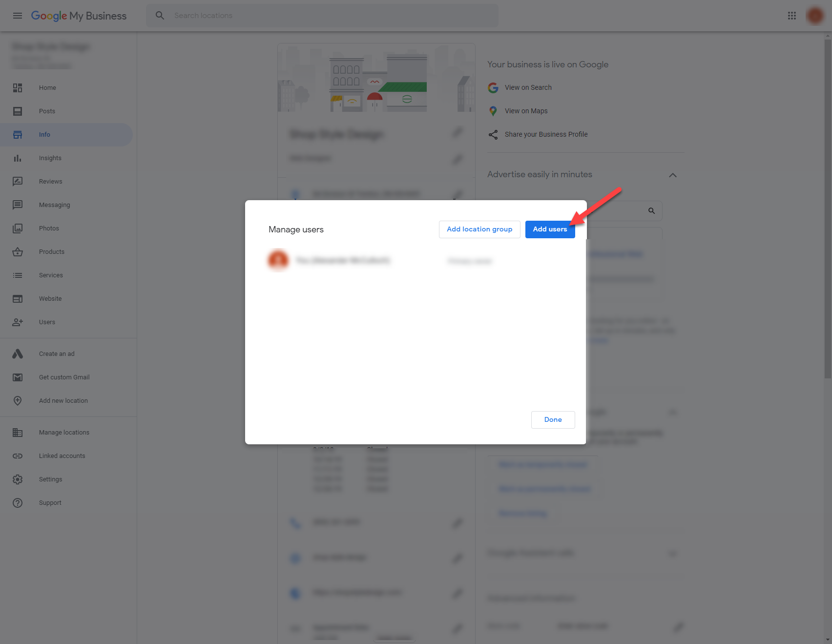This screenshot has width=832, height=644.
Task: Click the Settings gear icon
Action: (18, 479)
